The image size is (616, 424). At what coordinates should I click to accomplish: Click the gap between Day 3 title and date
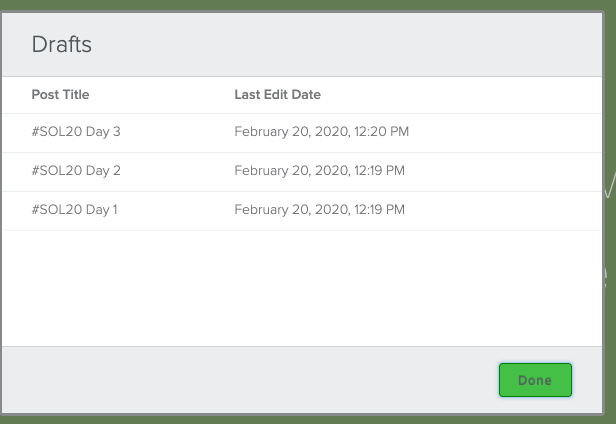pos(178,131)
